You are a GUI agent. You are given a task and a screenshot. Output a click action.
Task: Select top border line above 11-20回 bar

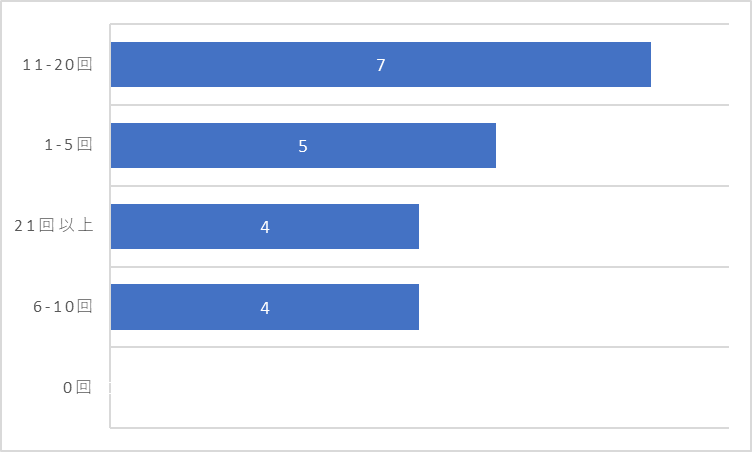(x=420, y=24)
